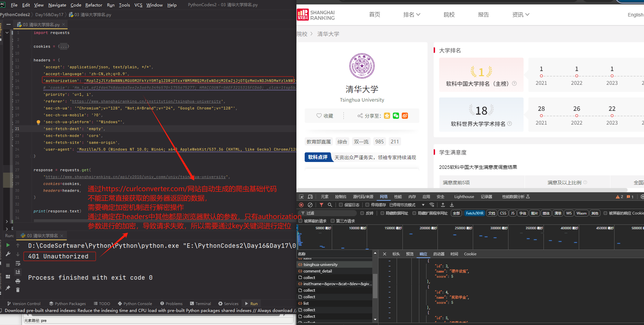644x325 pixels.
Task: Go up the stack trace in Run console
Action: pyautogui.click(x=18, y=245)
